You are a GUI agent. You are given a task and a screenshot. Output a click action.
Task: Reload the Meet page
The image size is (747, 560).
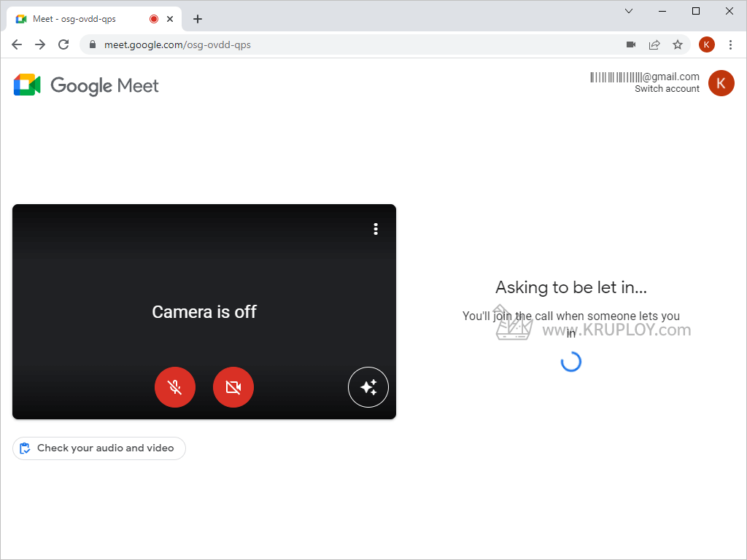tap(63, 44)
